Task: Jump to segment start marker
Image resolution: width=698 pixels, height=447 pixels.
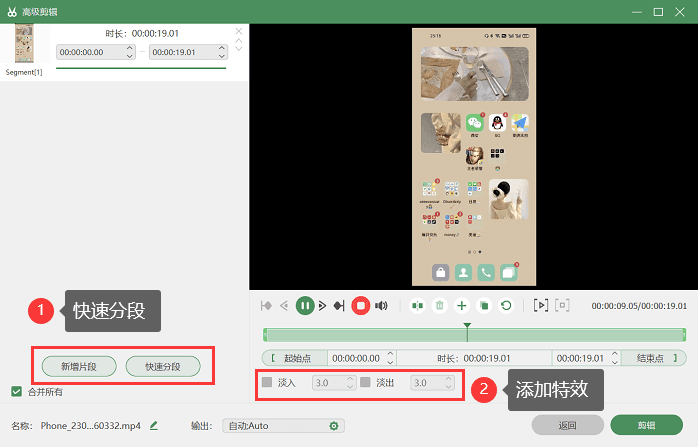Action: pyautogui.click(x=266, y=306)
